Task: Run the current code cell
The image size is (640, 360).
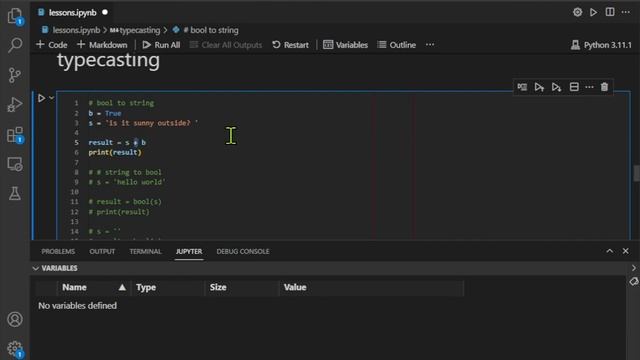Action: pyautogui.click(x=41, y=98)
